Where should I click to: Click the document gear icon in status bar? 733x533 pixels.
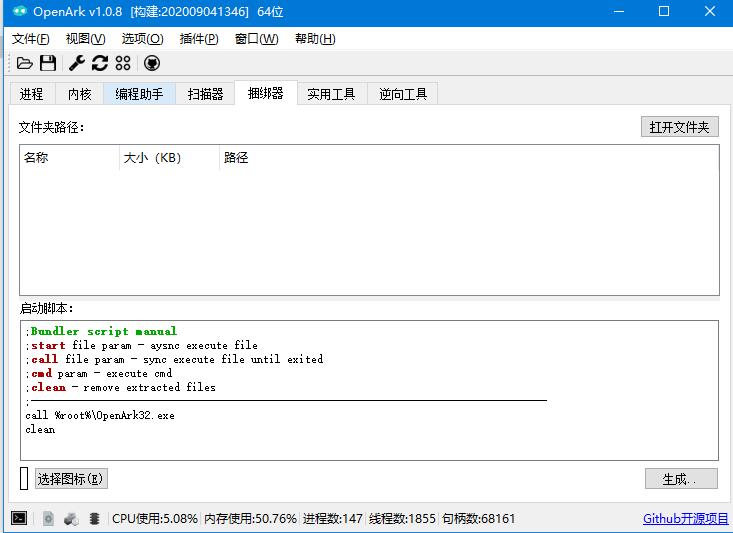tap(48, 518)
